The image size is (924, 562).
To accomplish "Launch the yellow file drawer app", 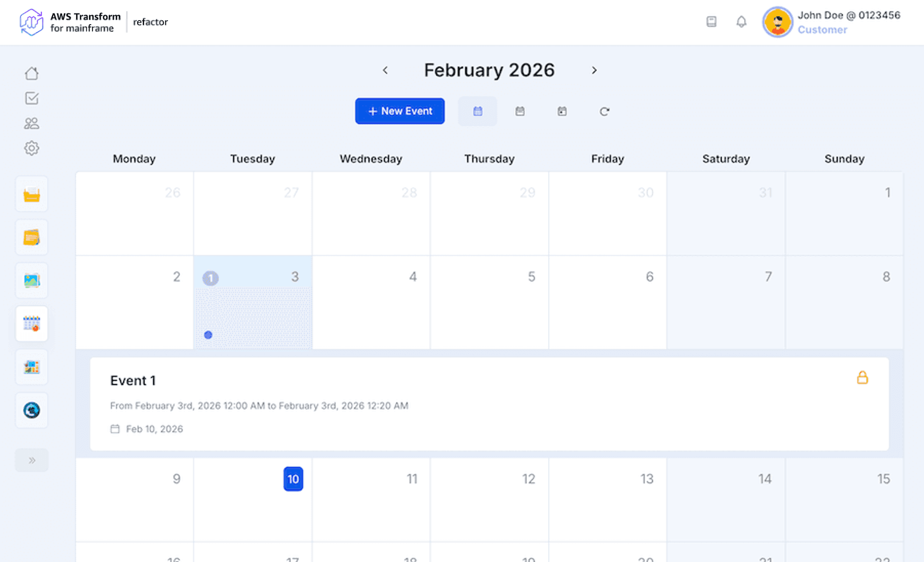I will (32, 194).
